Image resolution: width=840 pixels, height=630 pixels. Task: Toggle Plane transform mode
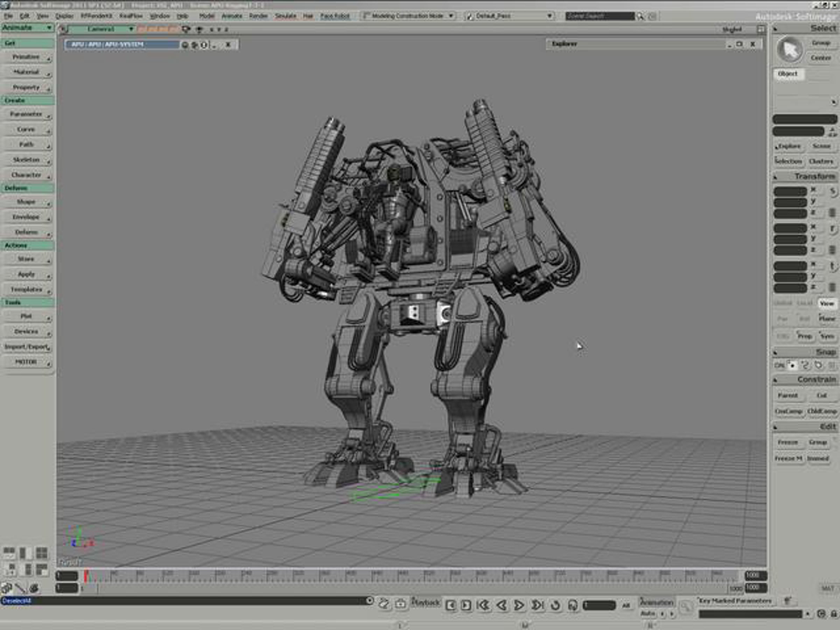click(827, 319)
